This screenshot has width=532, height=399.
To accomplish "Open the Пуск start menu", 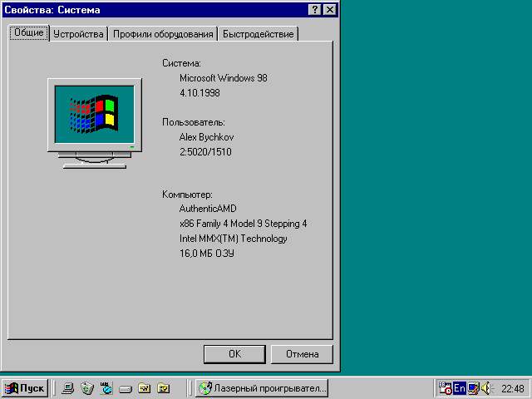I will [25, 388].
